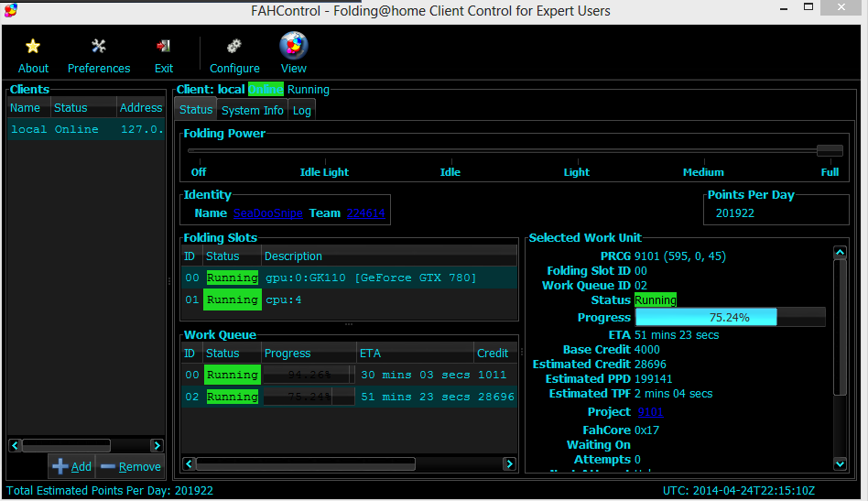The width and height of the screenshot is (868, 501).
Task: Select the local Online client row
Action: (x=86, y=129)
